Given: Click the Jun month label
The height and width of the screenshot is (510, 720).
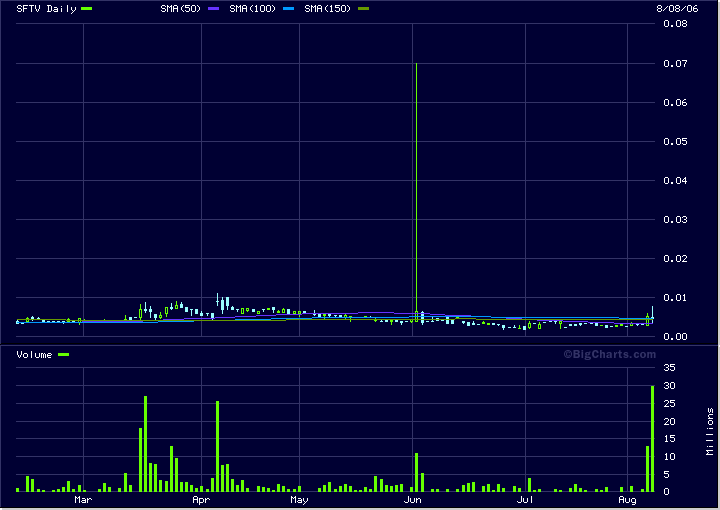Looking at the screenshot, I should click(412, 500).
